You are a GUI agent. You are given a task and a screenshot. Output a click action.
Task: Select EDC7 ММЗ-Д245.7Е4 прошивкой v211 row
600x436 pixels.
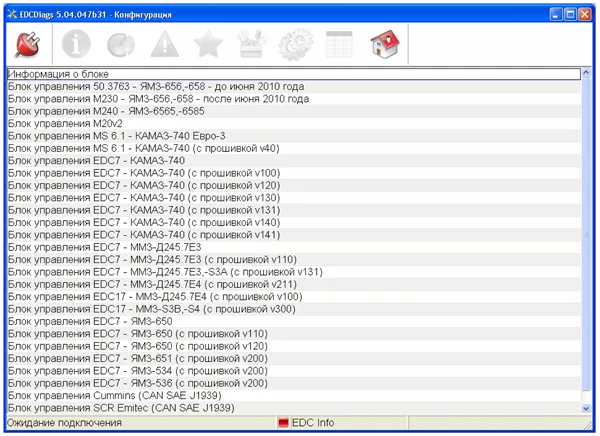tap(294, 284)
